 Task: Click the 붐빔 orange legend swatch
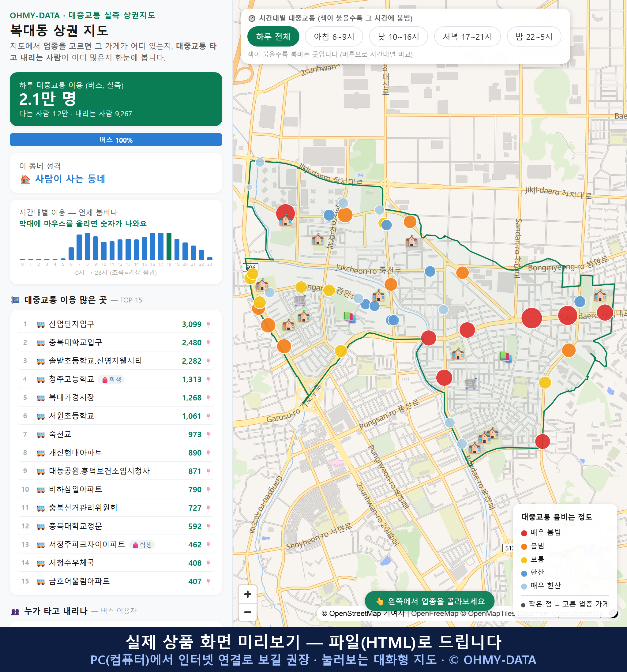[x=524, y=546]
